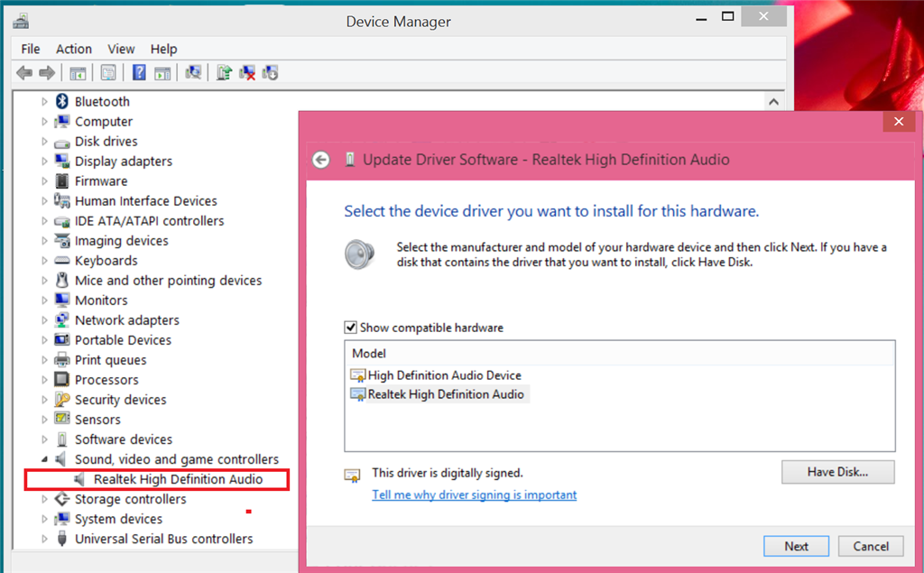Open the File menu
This screenshot has height=573, width=924.
click(x=31, y=49)
